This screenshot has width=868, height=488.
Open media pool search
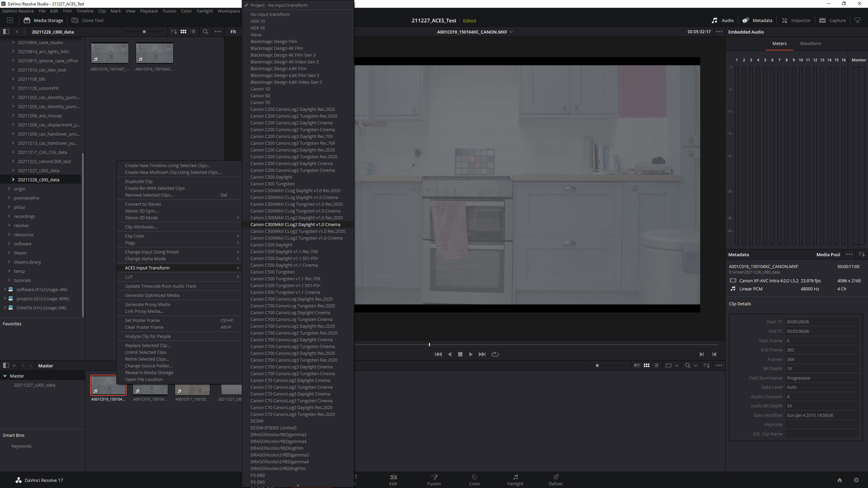(x=688, y=365)
